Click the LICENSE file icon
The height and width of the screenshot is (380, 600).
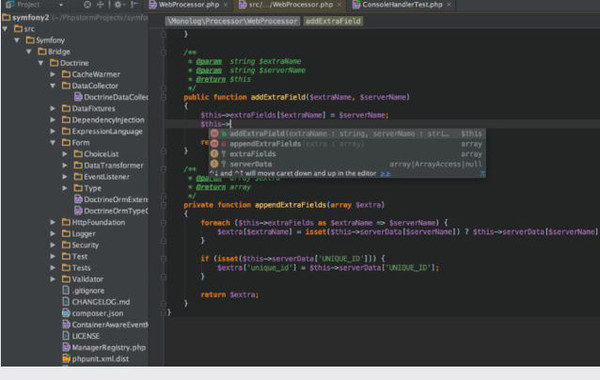click(66, 336)
